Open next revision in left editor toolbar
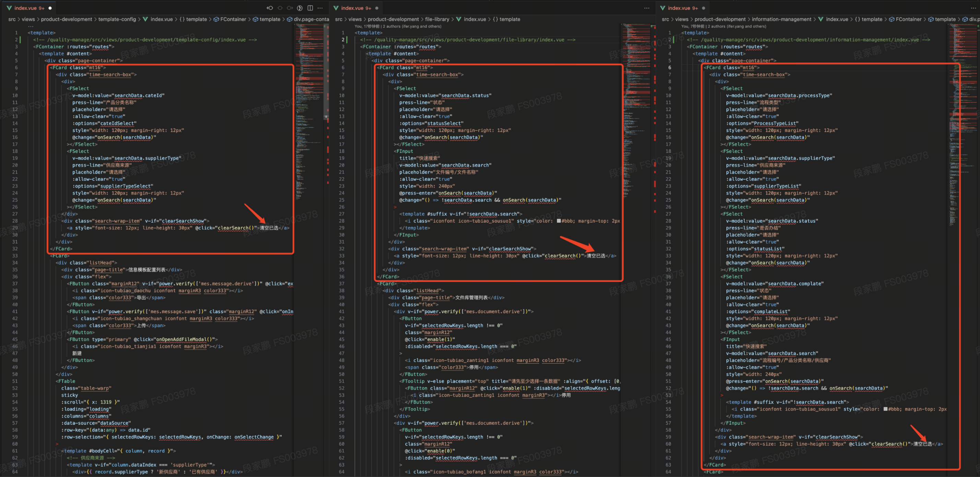Screen dimensions: 980x477 290,8
